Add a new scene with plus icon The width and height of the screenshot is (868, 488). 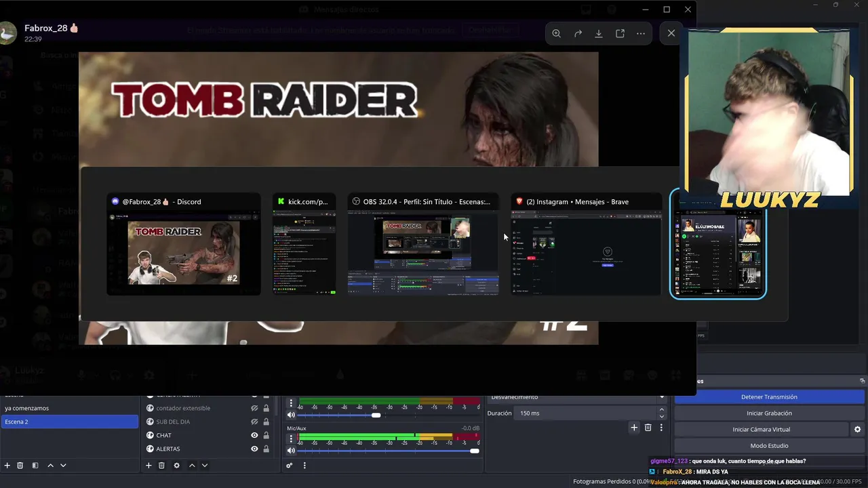point(7,466)
